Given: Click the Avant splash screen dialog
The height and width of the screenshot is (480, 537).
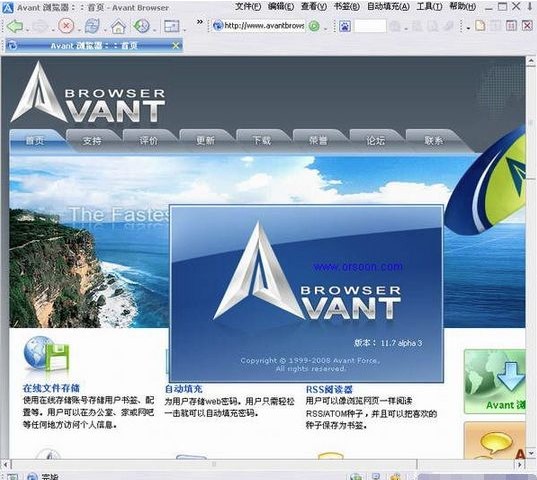Looking at the screenshot, I should (x=307, y=293).
